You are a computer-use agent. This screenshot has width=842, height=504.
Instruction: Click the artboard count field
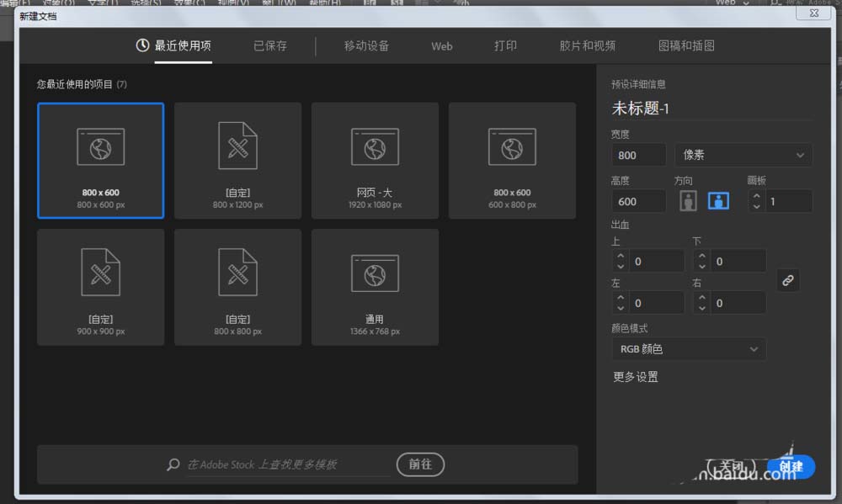pyautogui.click(x=788, y=201)
